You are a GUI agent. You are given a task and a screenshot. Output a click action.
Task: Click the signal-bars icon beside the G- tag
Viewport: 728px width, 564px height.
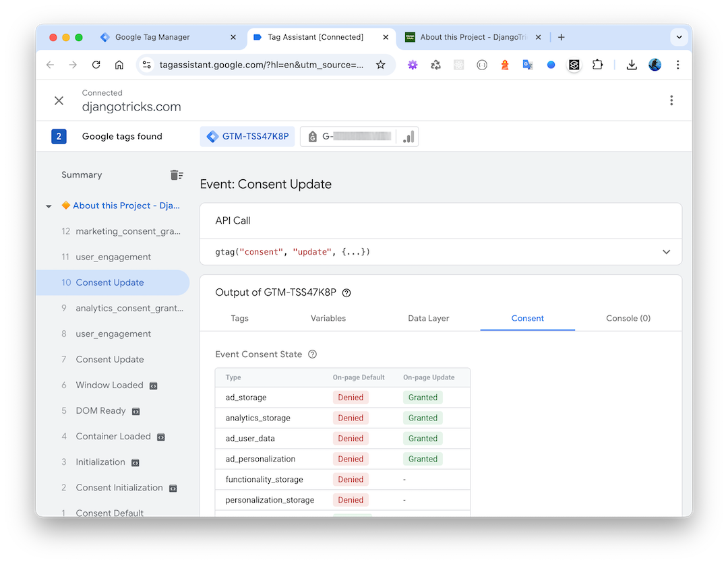point(408,137)
